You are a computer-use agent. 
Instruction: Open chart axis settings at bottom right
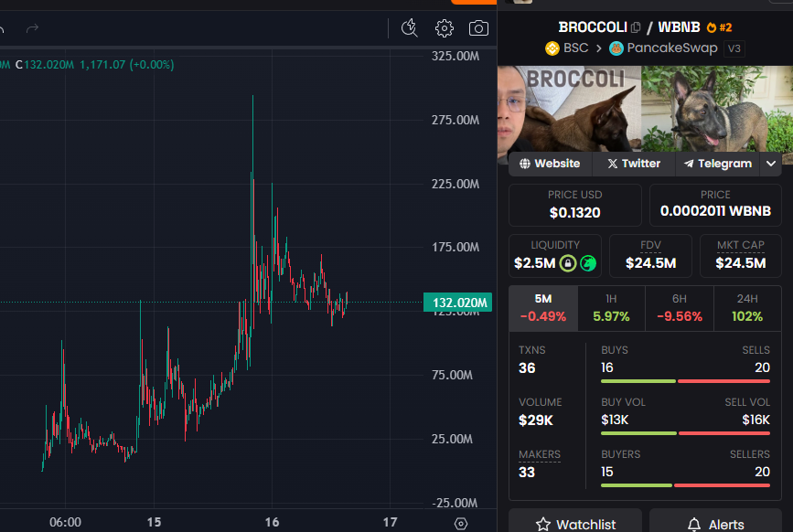[x=461, y=524]
